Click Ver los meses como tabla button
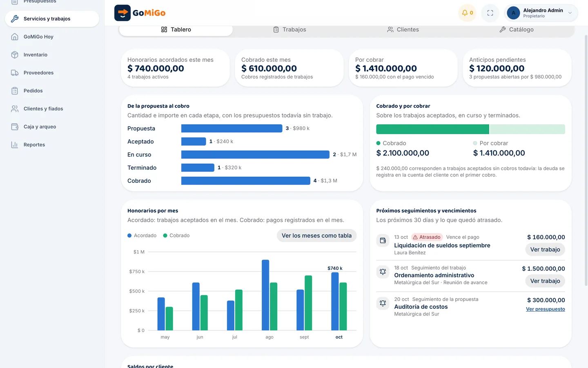The image size is (588, 368). point(316,236)
